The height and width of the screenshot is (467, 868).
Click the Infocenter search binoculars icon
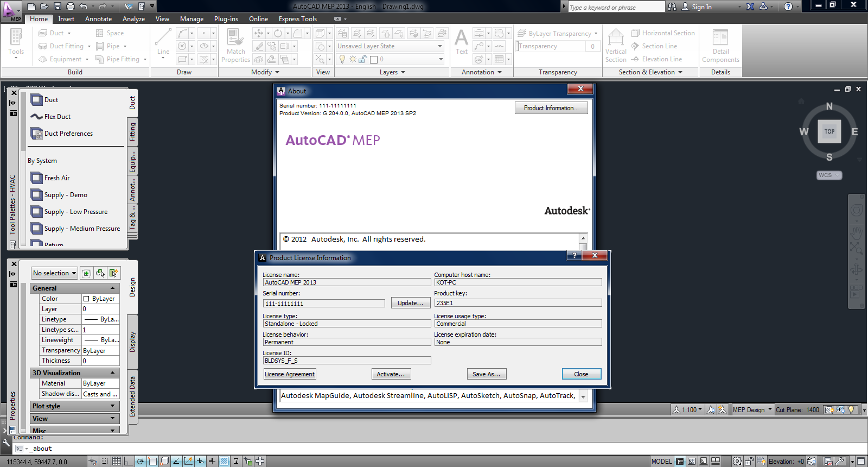click(x=672, y=7)
